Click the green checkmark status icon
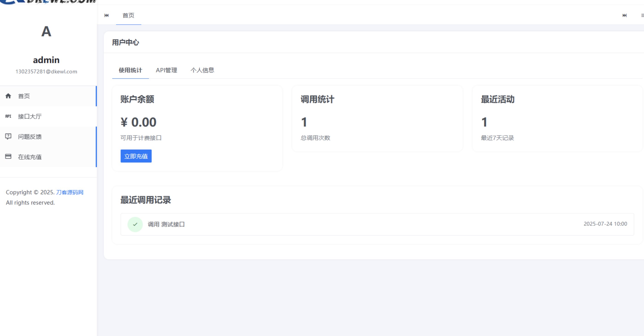 coord(135,224)
